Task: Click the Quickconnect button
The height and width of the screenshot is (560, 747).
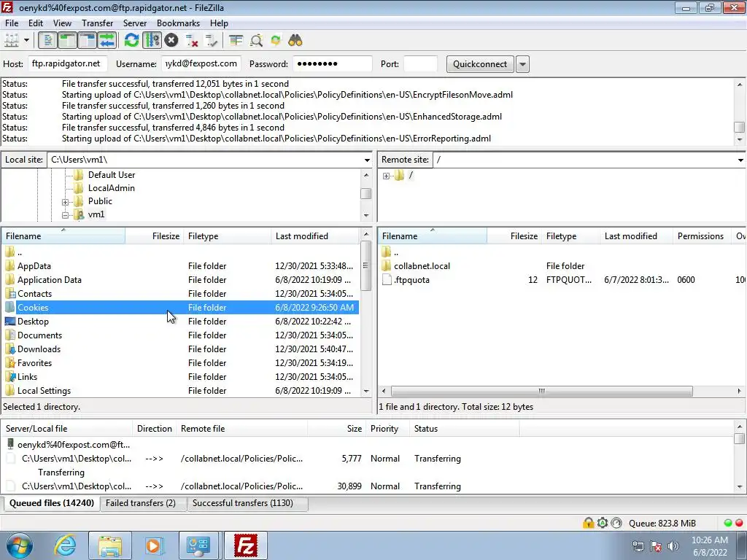Action: (480, 64)
